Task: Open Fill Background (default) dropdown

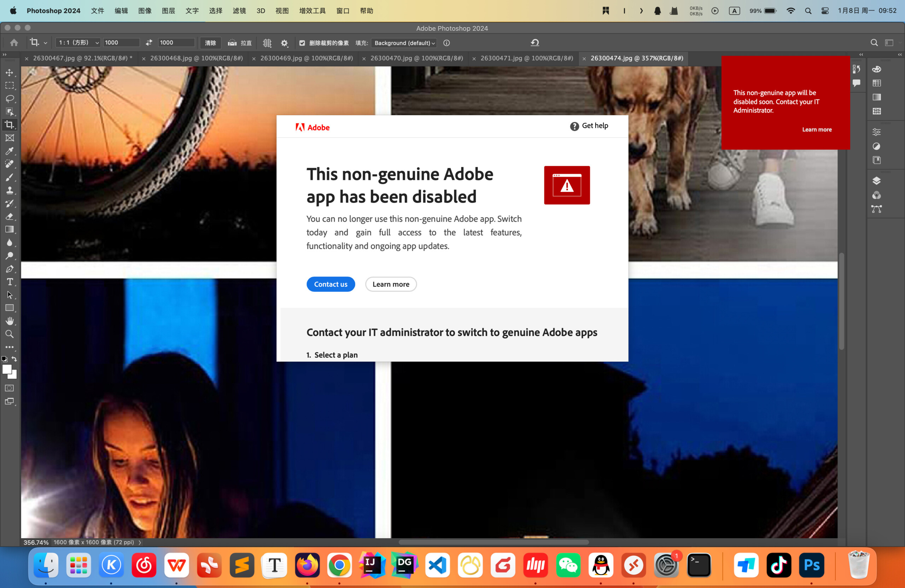Action: [404, 43]
